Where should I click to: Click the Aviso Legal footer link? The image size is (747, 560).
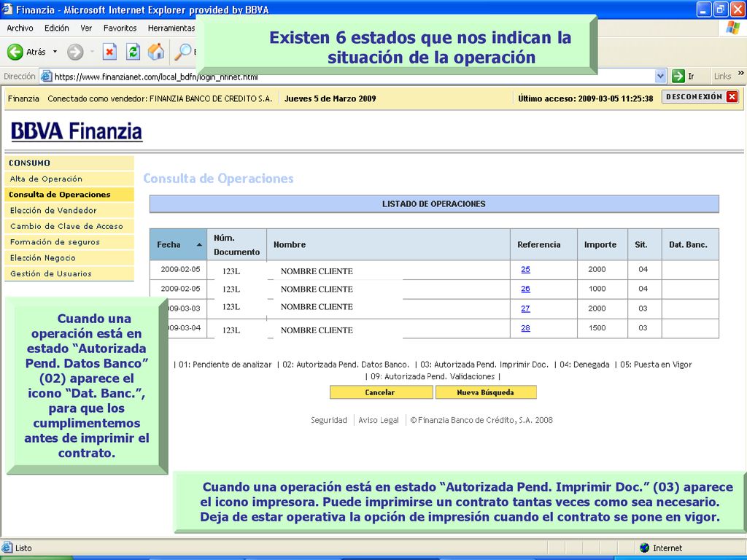point(379,420)
